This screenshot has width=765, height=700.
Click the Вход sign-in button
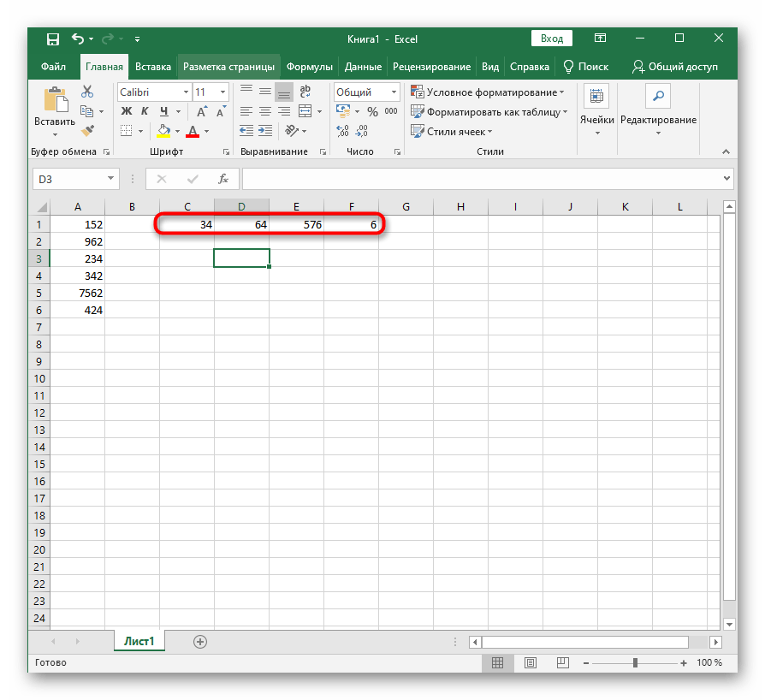coord(552,39)
